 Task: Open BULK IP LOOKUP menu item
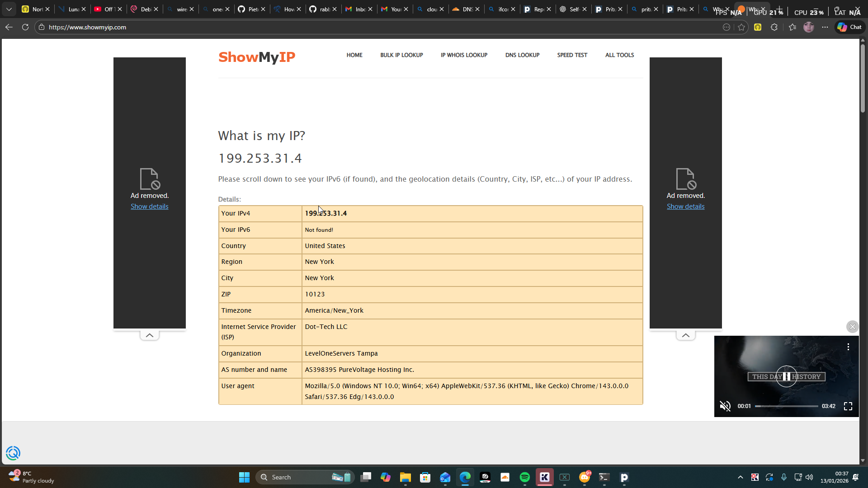[401, 55]
